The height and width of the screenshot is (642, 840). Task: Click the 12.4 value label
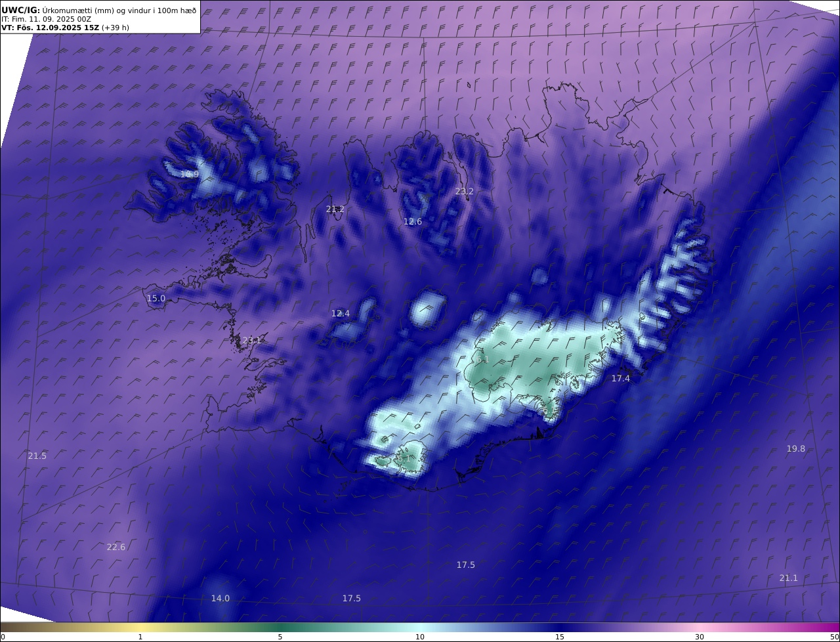pyautogui.click(x=340, y=314)
